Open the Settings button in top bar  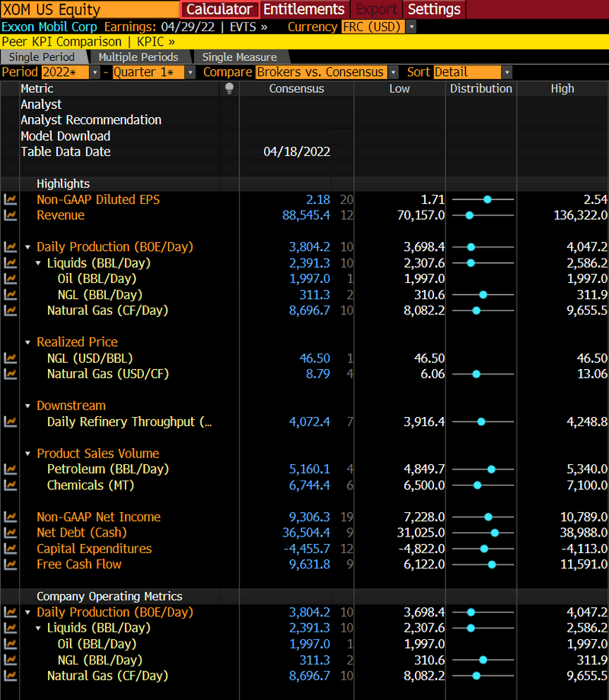(x=434, y=9)
